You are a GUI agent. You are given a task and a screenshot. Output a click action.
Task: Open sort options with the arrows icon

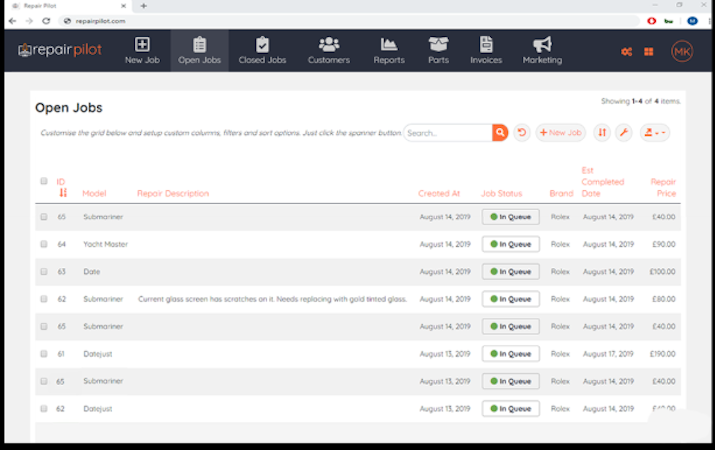point(602,133)
